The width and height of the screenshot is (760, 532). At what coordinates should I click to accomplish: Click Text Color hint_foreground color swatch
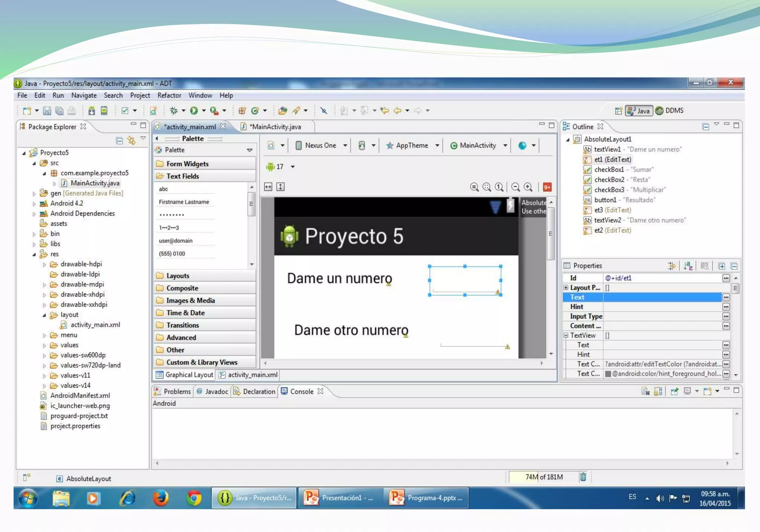coord(608,374)
